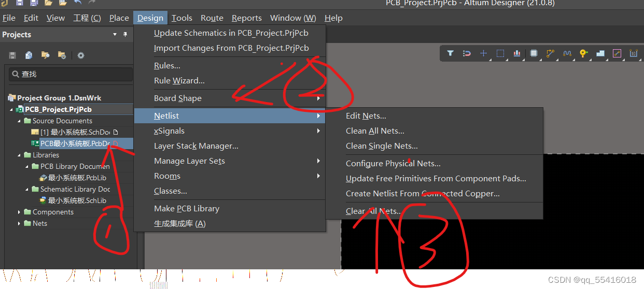Open the Place menu
This screenshot has height=289, width=644.
click(x=119, y=18)
